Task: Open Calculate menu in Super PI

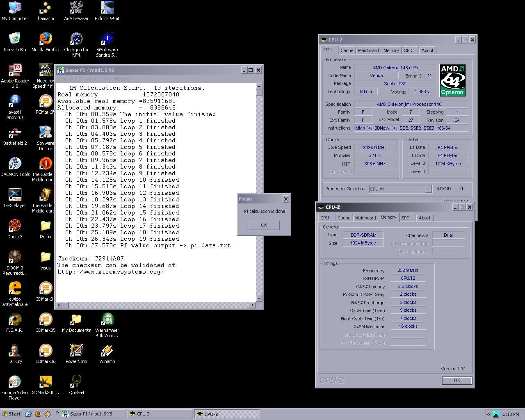Action: [70, 79]
